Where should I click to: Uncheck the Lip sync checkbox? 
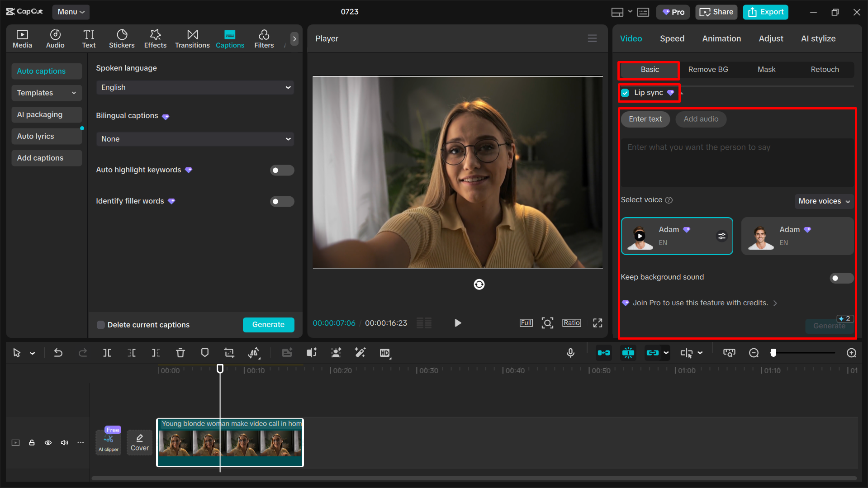tap(625, 93)
